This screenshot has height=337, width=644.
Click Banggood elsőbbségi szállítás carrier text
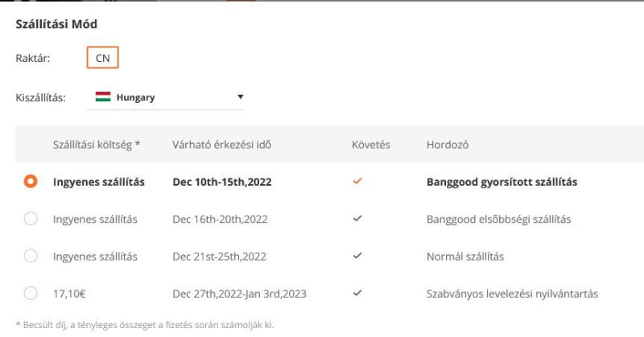tap(498, 220)
